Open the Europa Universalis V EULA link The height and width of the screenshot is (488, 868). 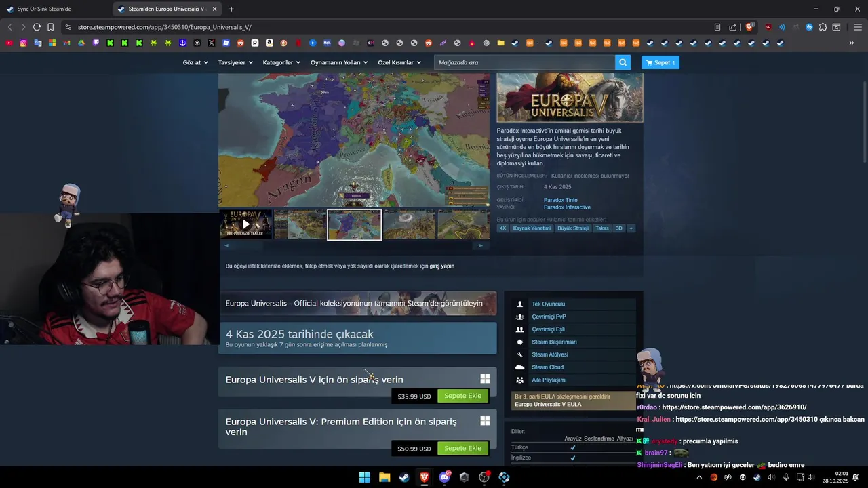(x=548, y=405)
